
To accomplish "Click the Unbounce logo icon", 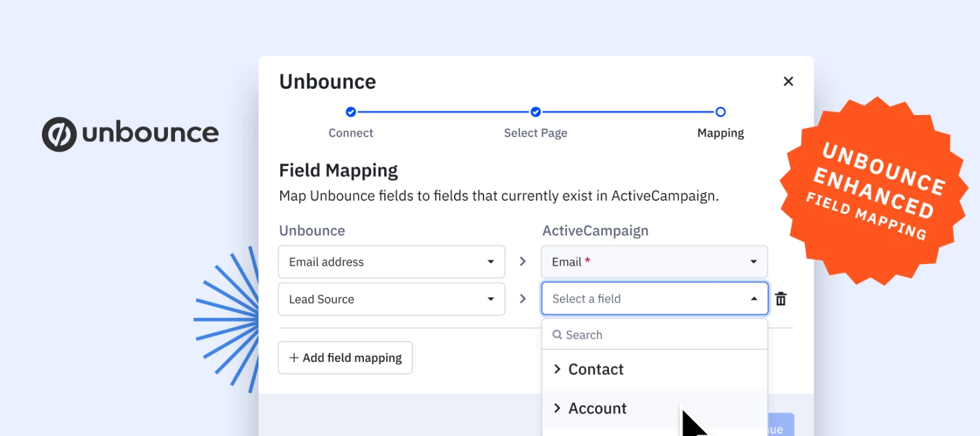I will pyautogui.click(x=58, y=133).
